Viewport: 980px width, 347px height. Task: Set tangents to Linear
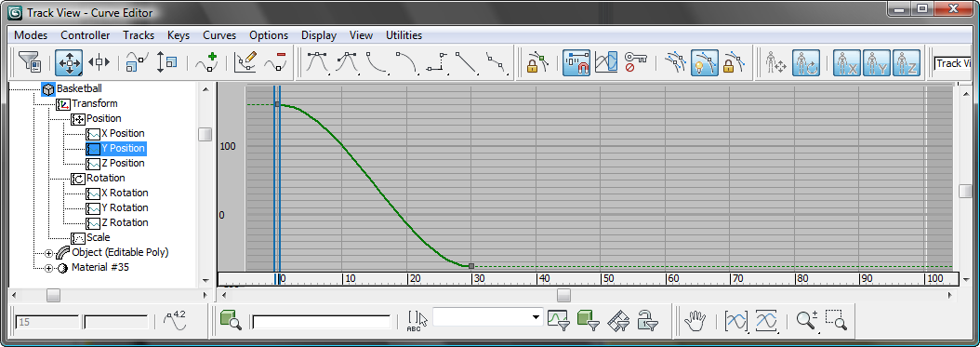(466, 62)
